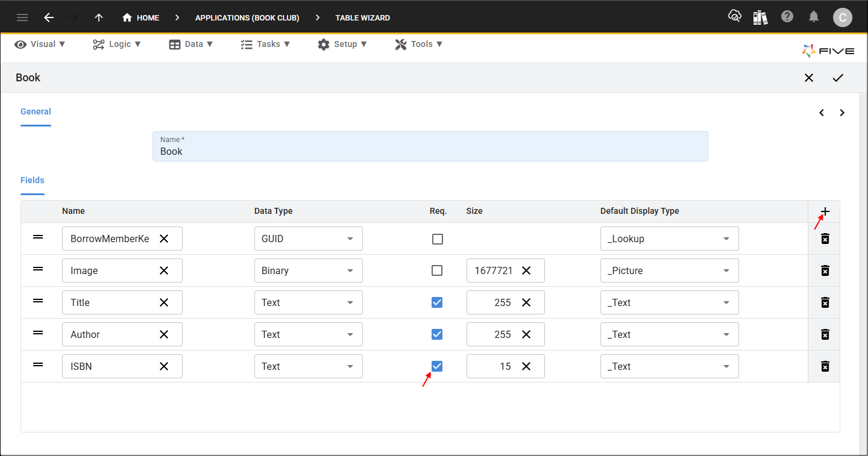Grab the Title row reorder handle
This screenshot has width=868, height=456.
[x=38, y=301]
